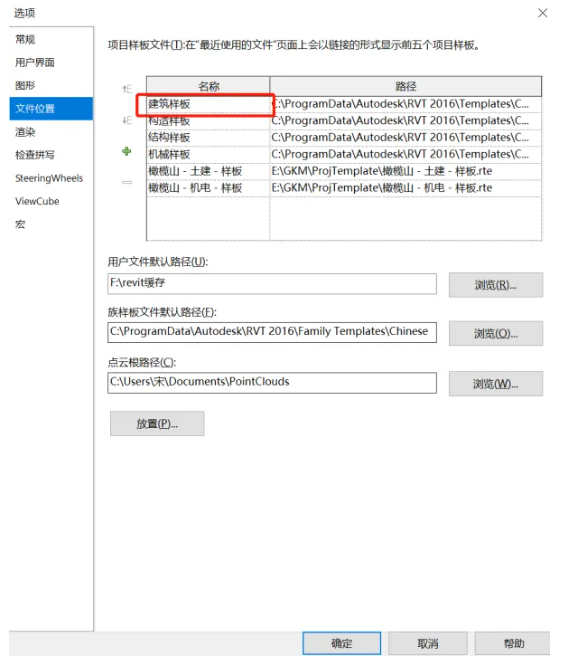The image size is (565, 662).
Task: Remove template with minus icon
Action: (x=127, y=182)
